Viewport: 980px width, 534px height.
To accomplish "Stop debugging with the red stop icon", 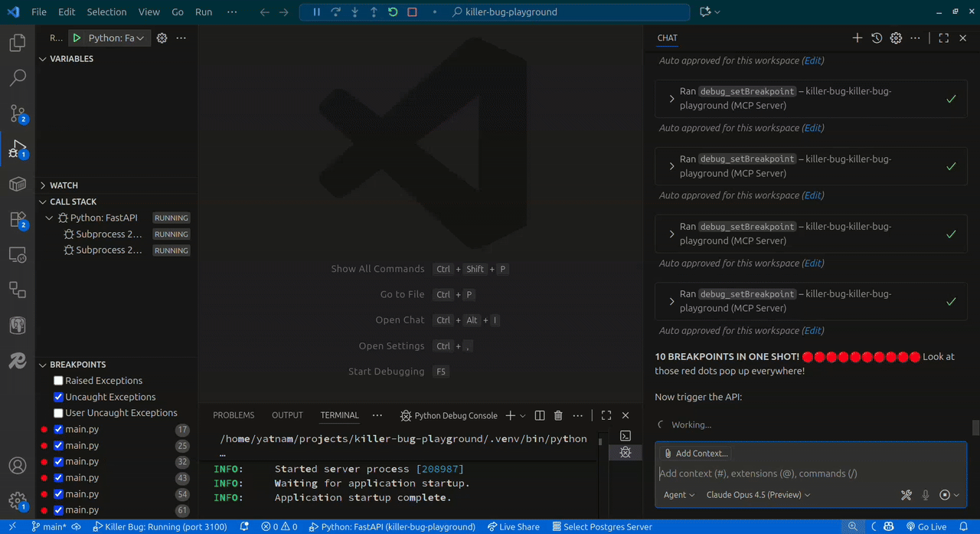I will tap(411, 11).
